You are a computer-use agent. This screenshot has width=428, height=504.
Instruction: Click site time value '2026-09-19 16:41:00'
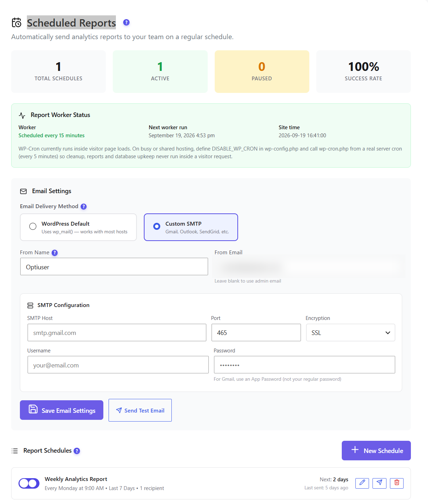click(302, 136)
